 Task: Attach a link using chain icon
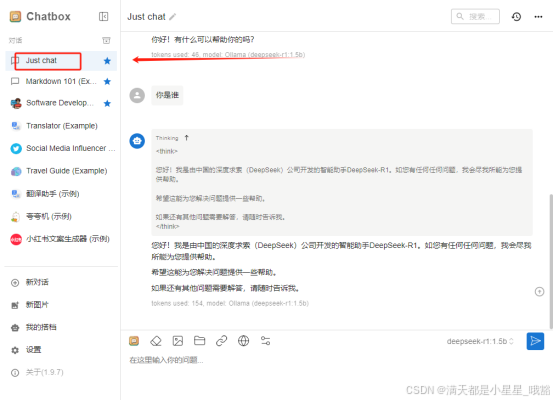222,341
